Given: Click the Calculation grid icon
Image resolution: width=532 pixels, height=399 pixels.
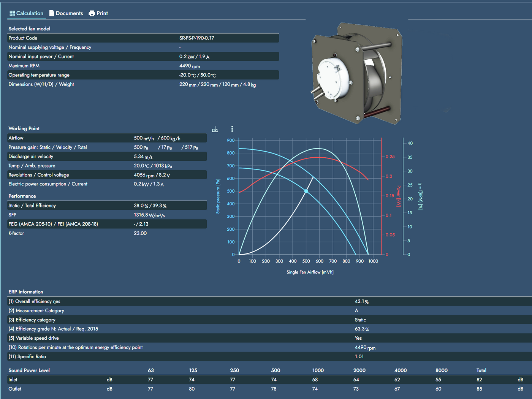Looking at the screenshot, I should [x=12, y=13].
